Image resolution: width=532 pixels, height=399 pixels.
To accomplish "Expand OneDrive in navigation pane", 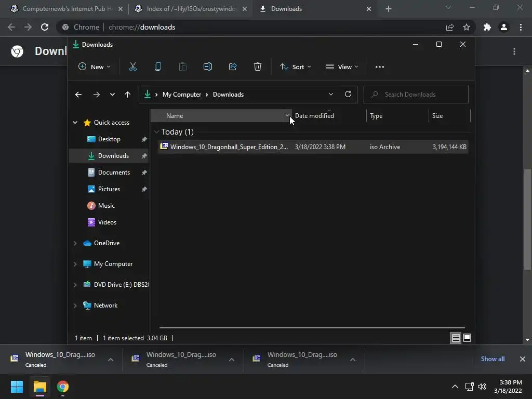I will [x=75, y=243].
